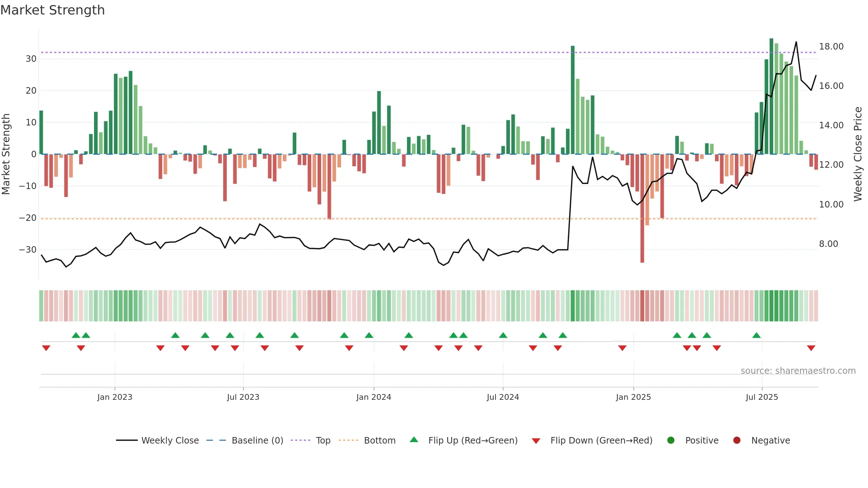Click the purple dotted Top legend line
Image resolution: width=868 pixels, height=488 pixels.
point(301,440)
